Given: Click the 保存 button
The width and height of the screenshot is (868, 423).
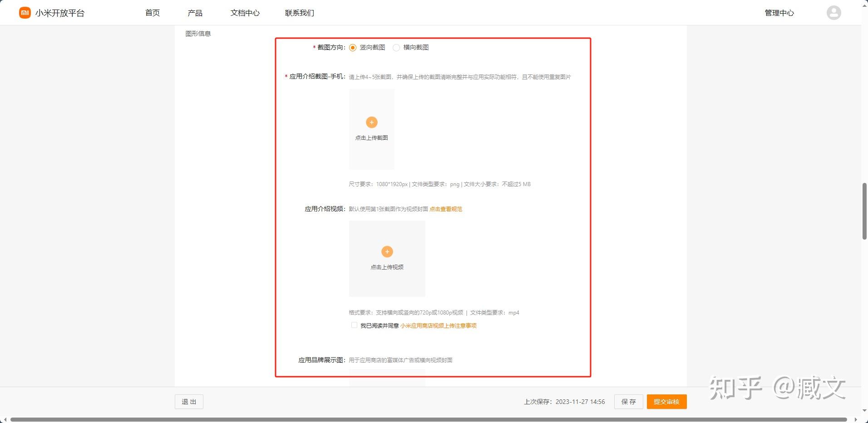Looking at the screenshot, I should [628, 401].
